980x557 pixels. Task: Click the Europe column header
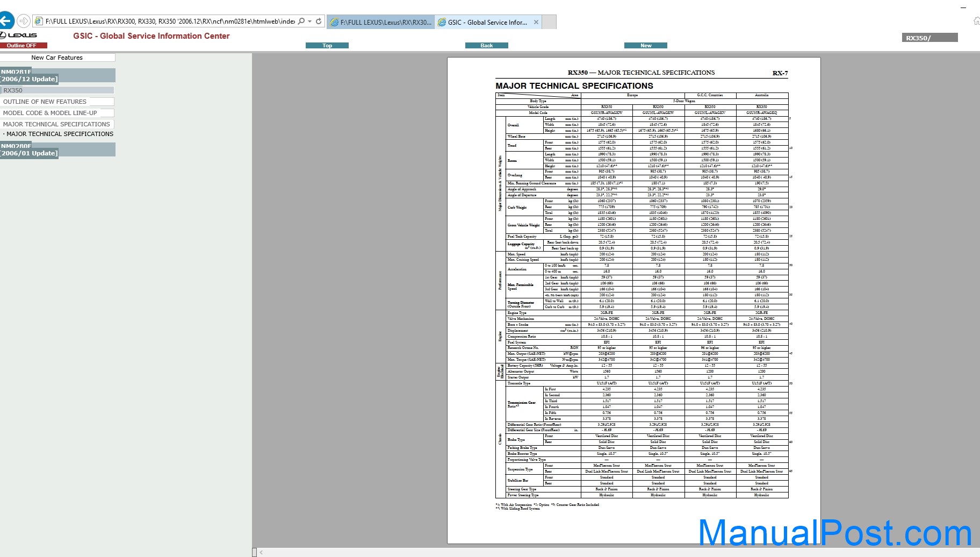tap(632, 95)
